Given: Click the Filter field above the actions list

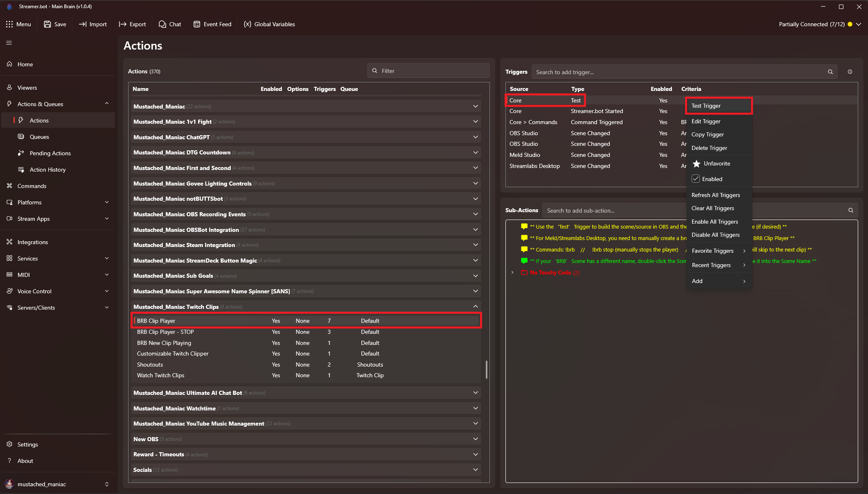Looking at the screenshot, I should [428, 70].
